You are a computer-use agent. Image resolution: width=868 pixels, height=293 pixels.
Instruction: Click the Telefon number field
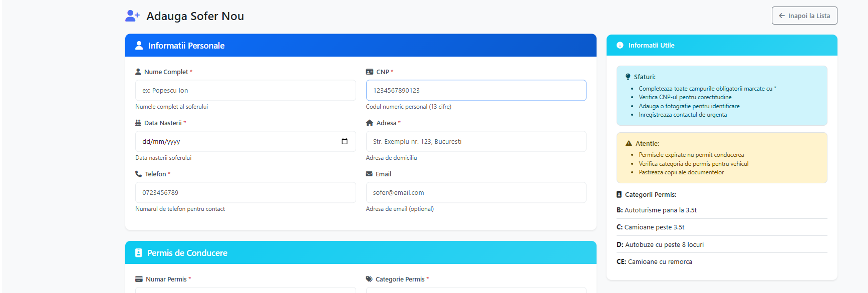pyautogui.click(x=245, y=193)
